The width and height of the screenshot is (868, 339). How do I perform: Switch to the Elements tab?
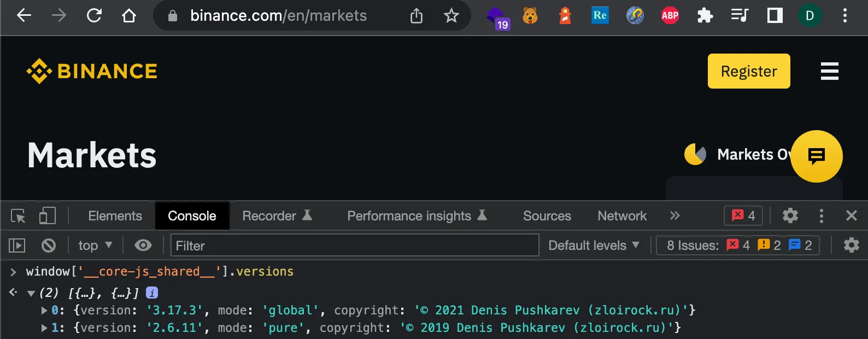click(x=115, y=216)
